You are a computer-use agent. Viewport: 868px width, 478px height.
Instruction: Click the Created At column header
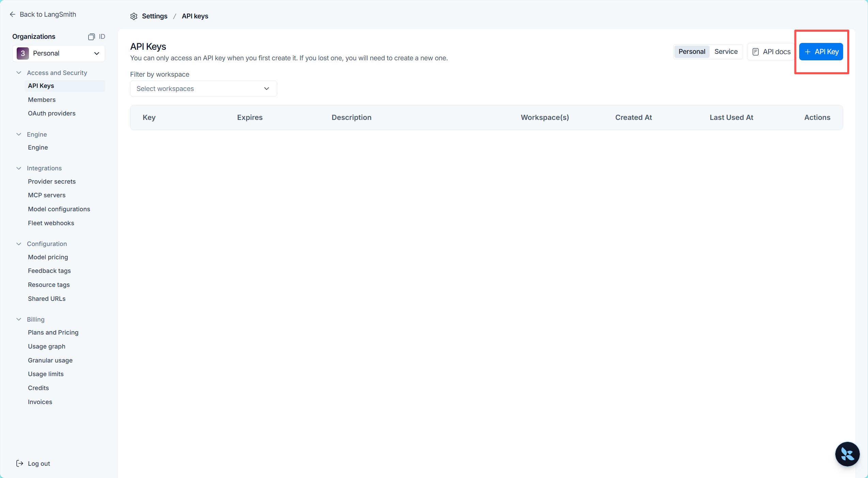[x=634, y=118]
